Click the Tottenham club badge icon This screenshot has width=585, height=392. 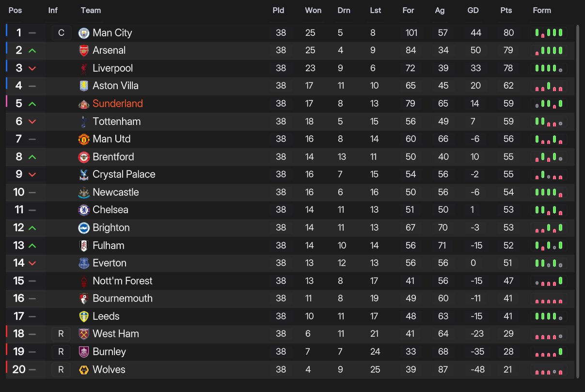(x=84, y=122)
